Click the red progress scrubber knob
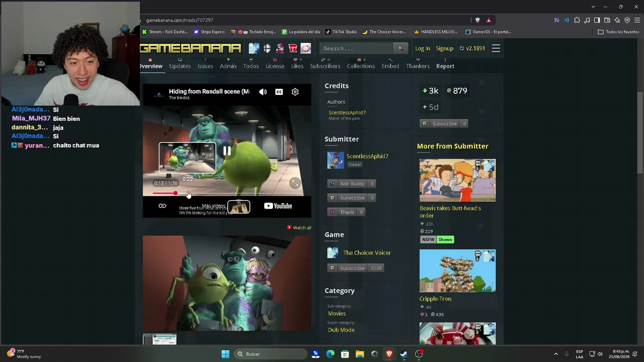Viewport: 644px width, 362px height. coord(175,194)
